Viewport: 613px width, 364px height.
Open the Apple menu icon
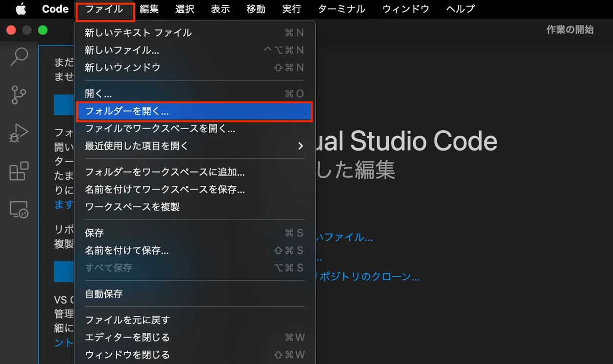pos(21,9)
